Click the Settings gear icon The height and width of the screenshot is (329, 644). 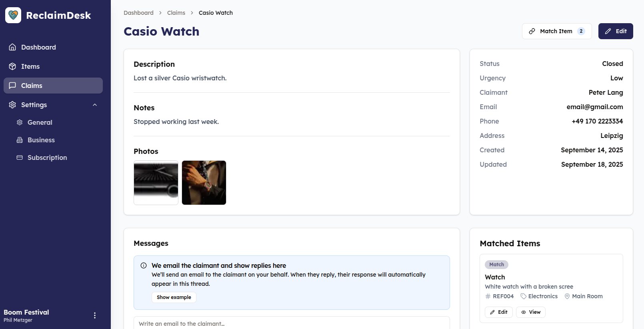[12, 105]
